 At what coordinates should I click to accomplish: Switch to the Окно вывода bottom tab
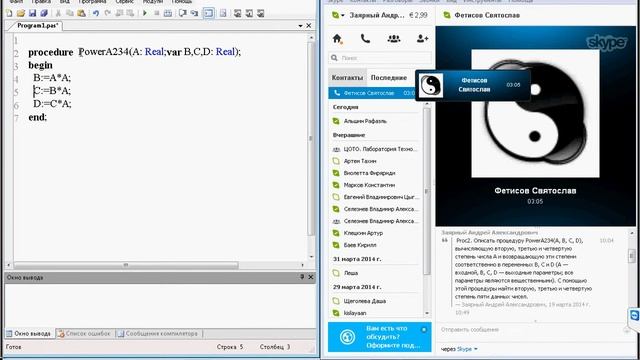29,334
